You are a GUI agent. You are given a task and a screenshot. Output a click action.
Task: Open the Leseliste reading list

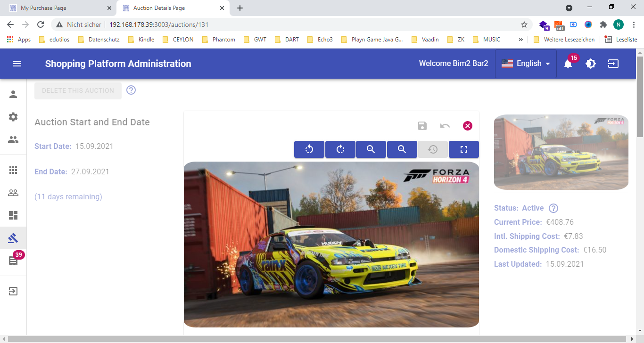621,40
